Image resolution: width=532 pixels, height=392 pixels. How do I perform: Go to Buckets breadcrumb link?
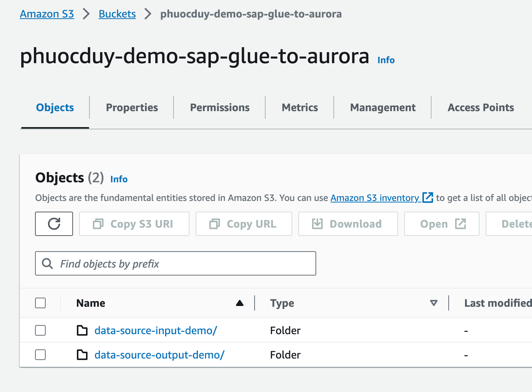(117, 14)
